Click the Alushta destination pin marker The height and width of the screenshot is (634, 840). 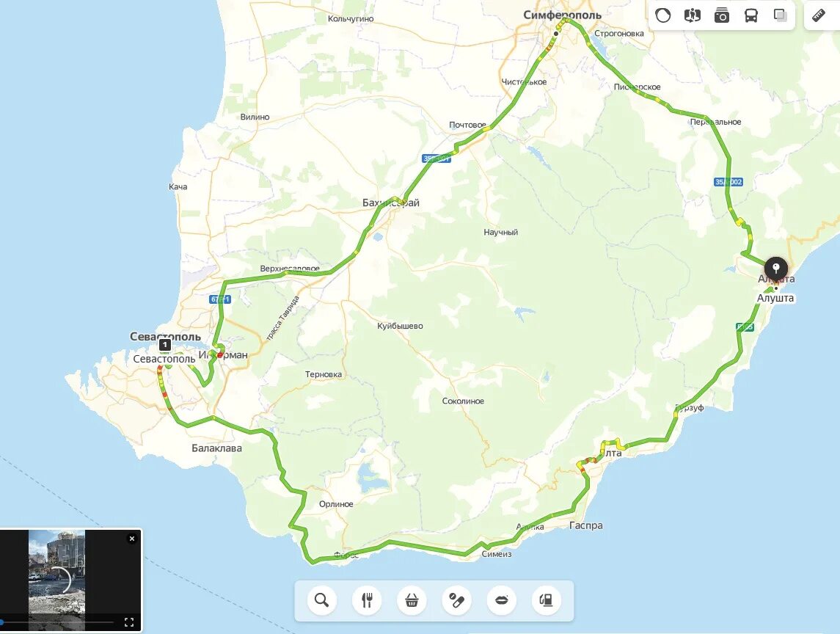[x=775, y=269]
